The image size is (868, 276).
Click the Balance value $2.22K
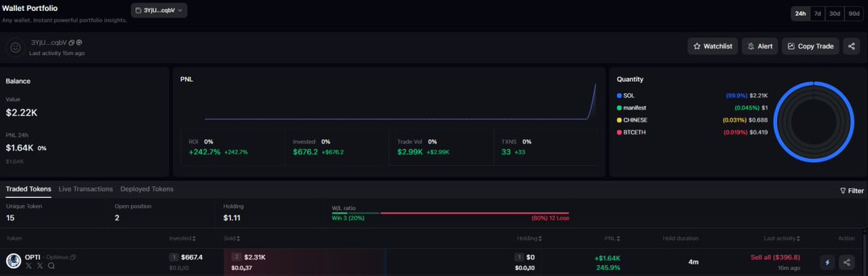tap(22, 112)
